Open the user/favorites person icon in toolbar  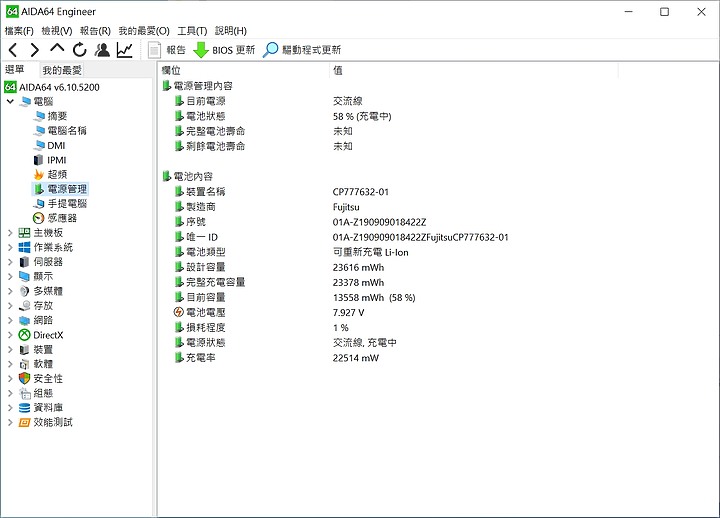(x=102, y=50)
